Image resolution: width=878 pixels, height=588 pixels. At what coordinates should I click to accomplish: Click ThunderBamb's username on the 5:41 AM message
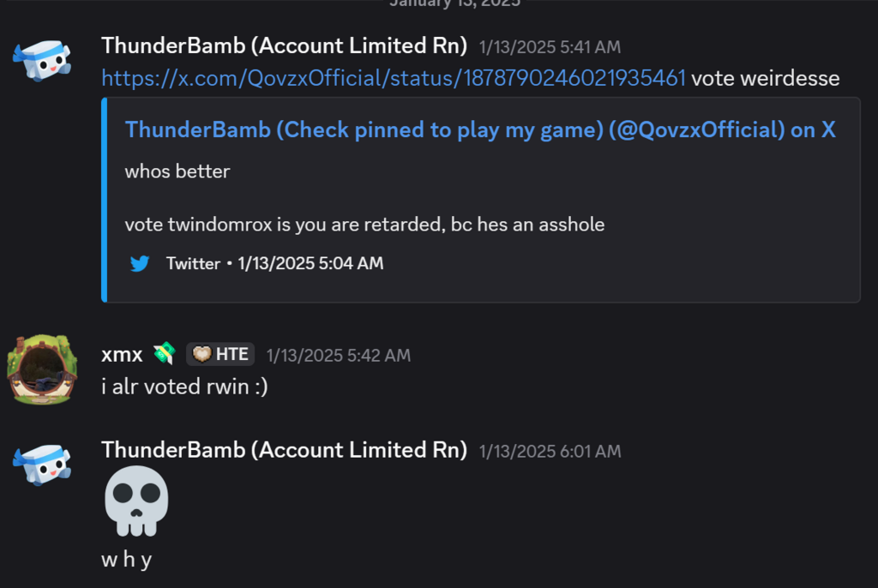[284, 45]
